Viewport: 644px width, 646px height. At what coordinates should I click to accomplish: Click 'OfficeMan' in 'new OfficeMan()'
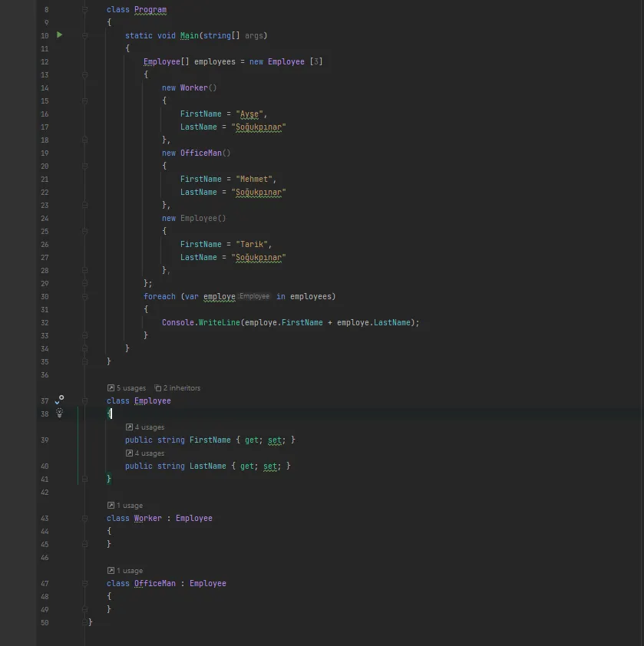201,153
